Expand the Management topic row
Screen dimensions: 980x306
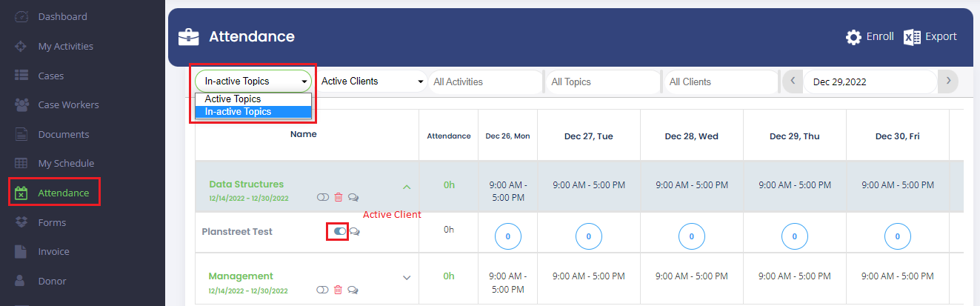coord(406,278)
